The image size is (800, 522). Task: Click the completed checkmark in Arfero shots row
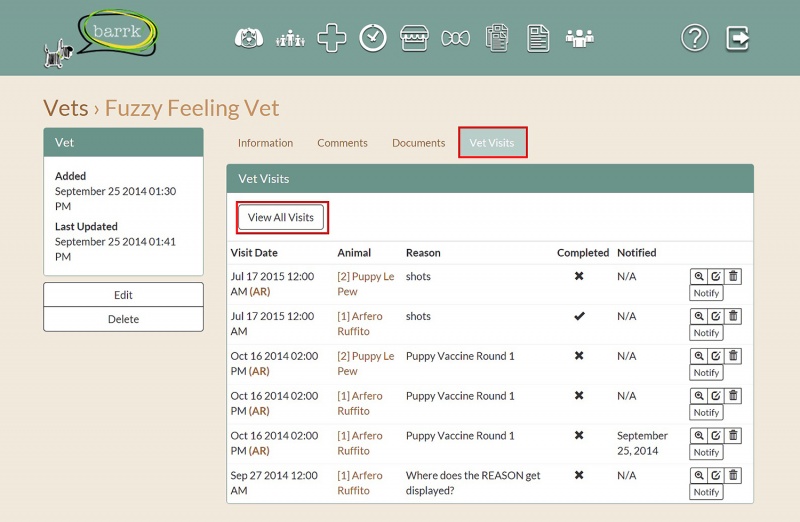(x=579, y=316)
